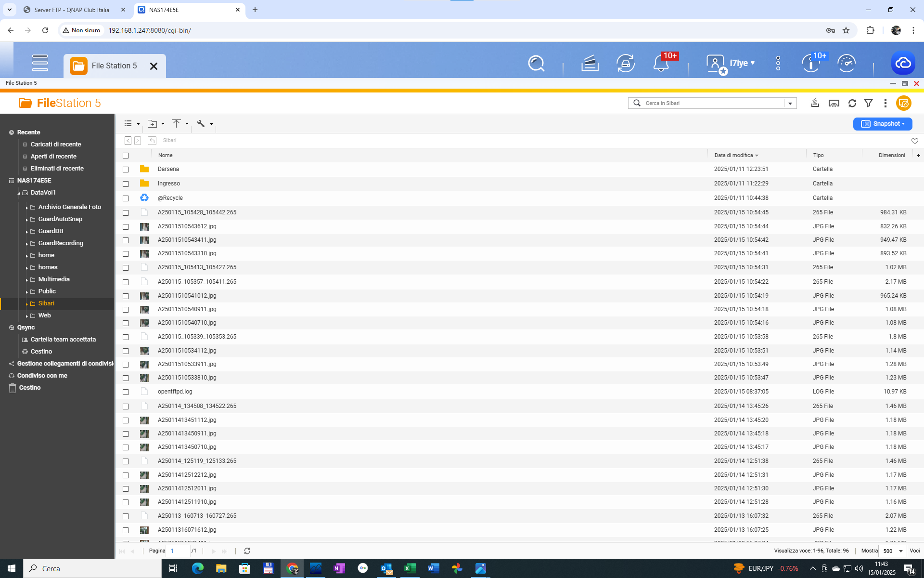Switch to the Server FTP QNAP browser tab

pos(72,10)
